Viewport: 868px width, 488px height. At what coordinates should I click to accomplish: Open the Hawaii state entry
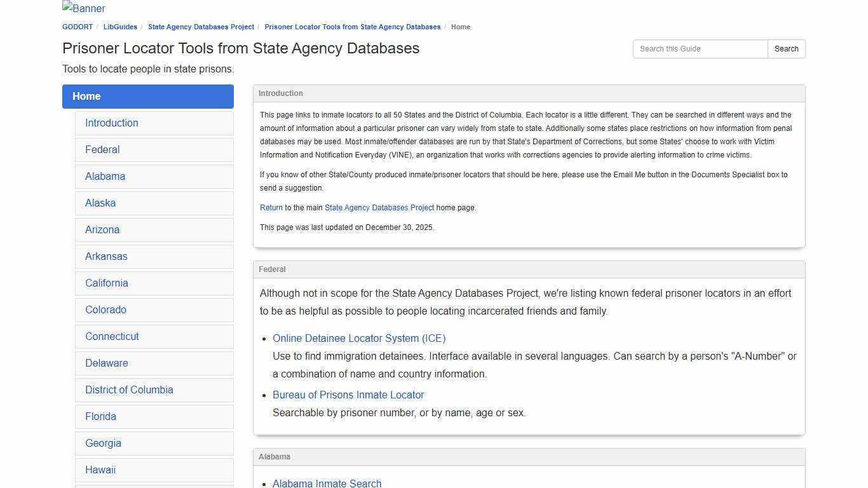click(100, 470)
